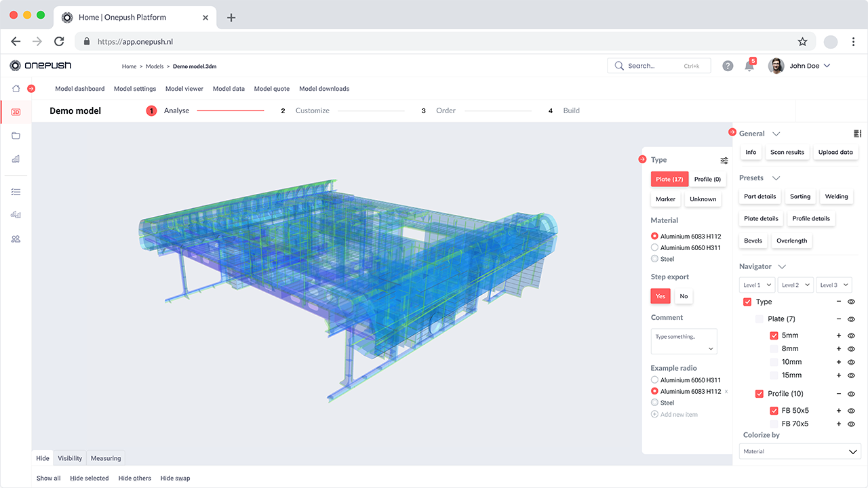
Task: Open the users group sidebar icon
Action: point(16,239)
